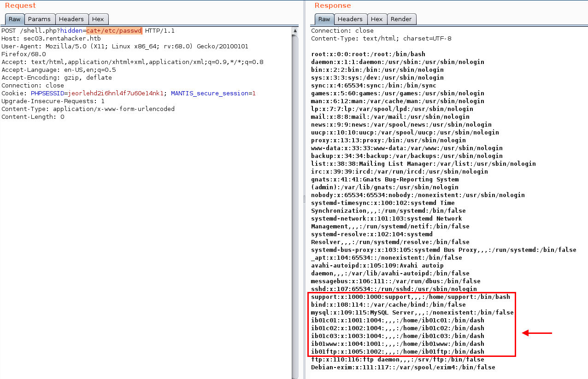588x379 pixels.
Task: Click the root:x:0:0 passwd entry
Action: point(368,54)
